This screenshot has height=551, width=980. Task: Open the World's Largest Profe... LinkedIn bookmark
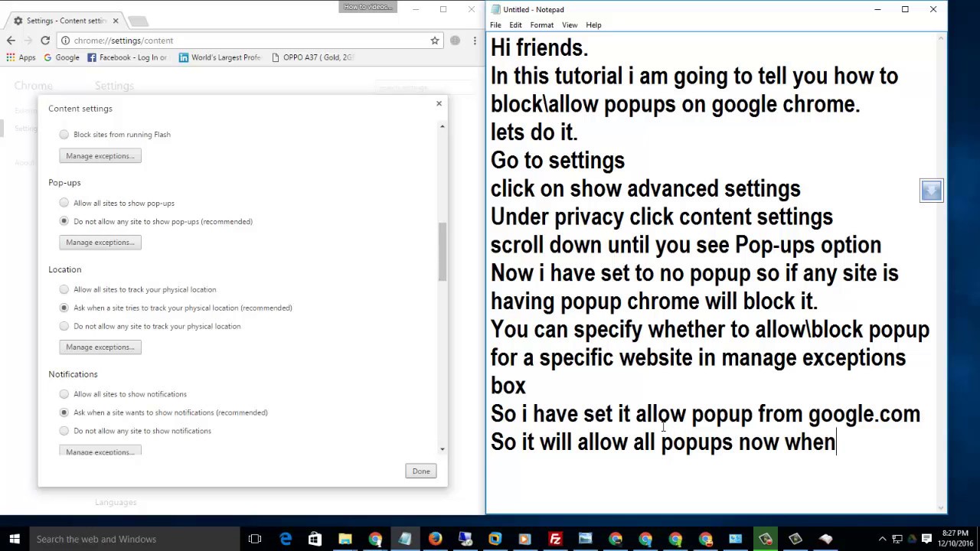220,57
